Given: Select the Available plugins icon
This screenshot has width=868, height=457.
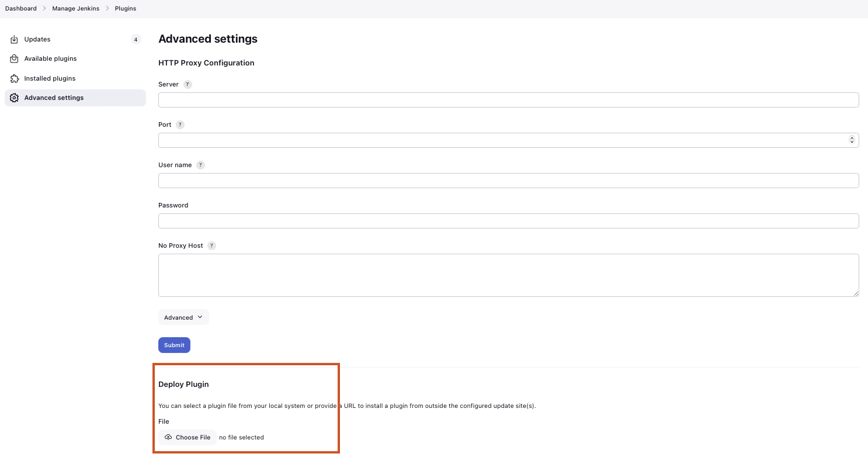Looking at the screenshot, I should [14, 58].
